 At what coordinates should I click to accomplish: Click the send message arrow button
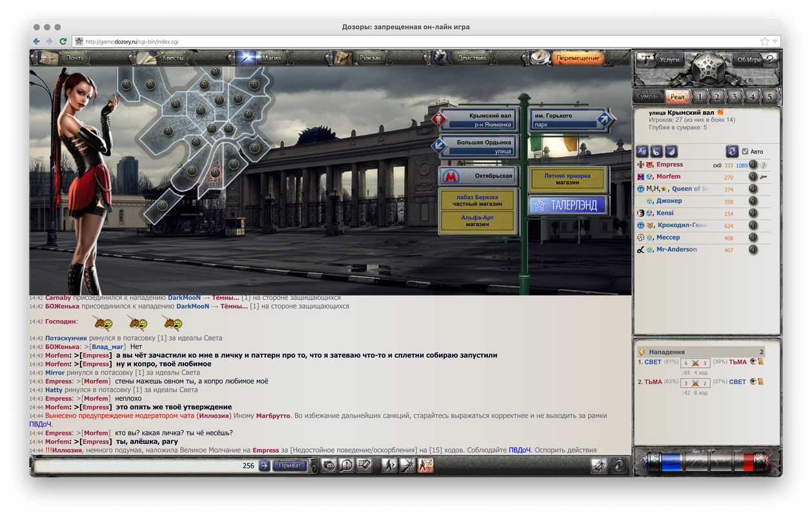(264, 465)
